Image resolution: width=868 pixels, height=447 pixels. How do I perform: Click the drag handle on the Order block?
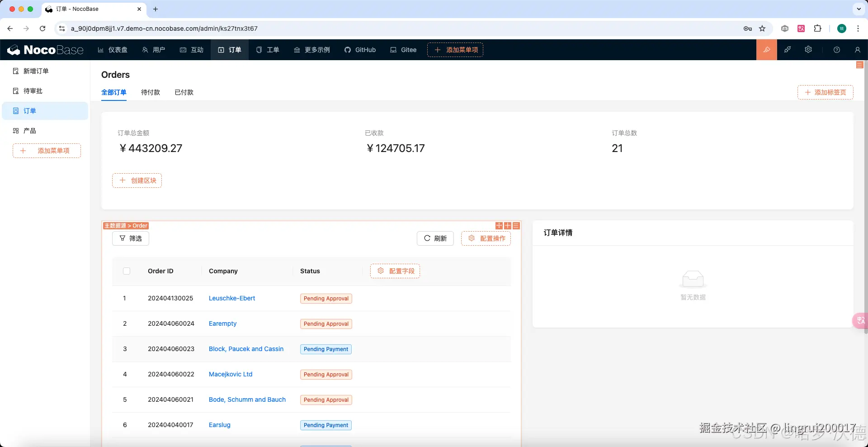499,226
